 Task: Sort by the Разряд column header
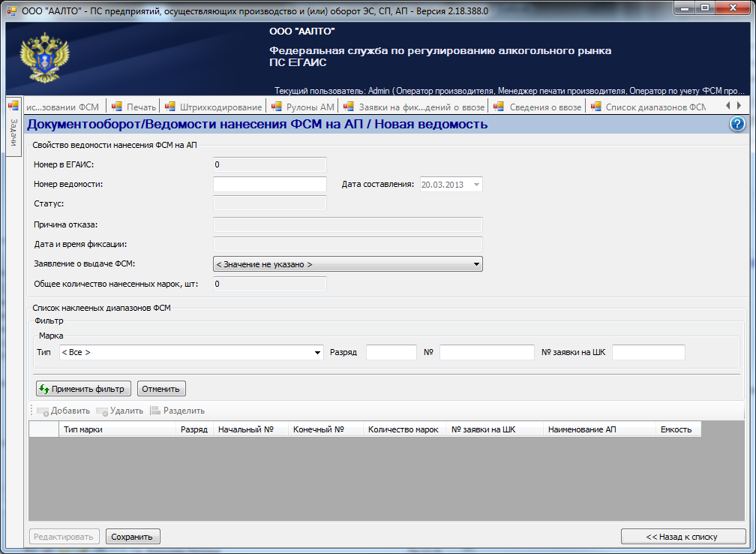(x=194, y=429)
